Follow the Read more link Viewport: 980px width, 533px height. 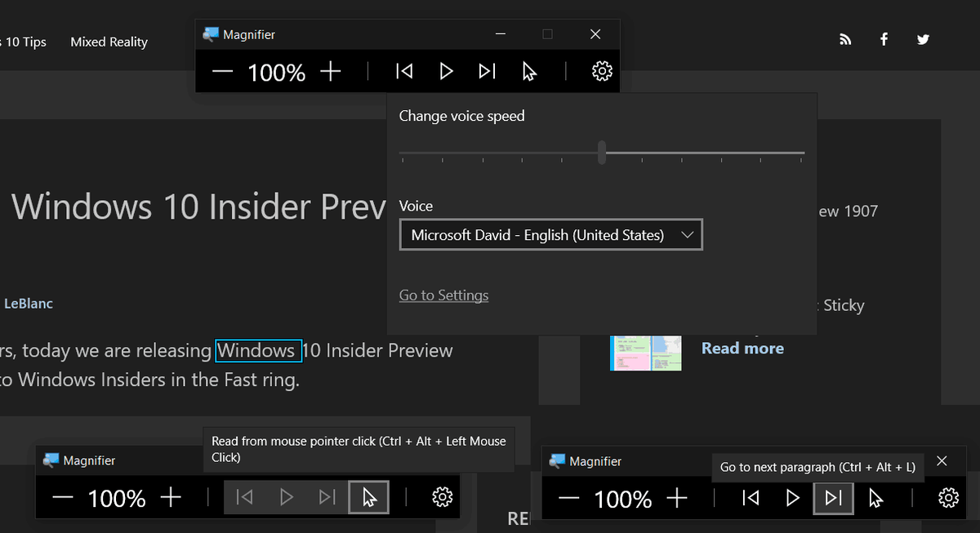[742, 349]
